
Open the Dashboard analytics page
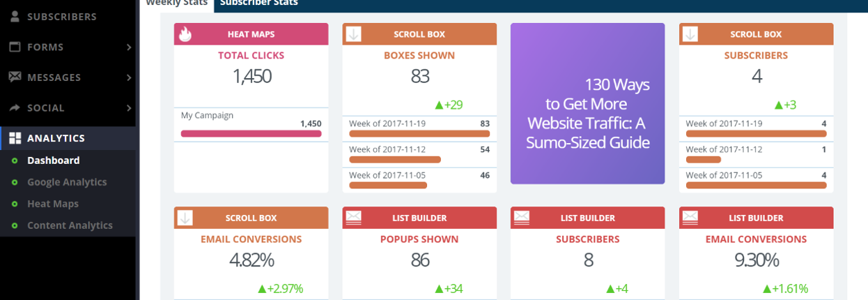[x=53, y=160]
